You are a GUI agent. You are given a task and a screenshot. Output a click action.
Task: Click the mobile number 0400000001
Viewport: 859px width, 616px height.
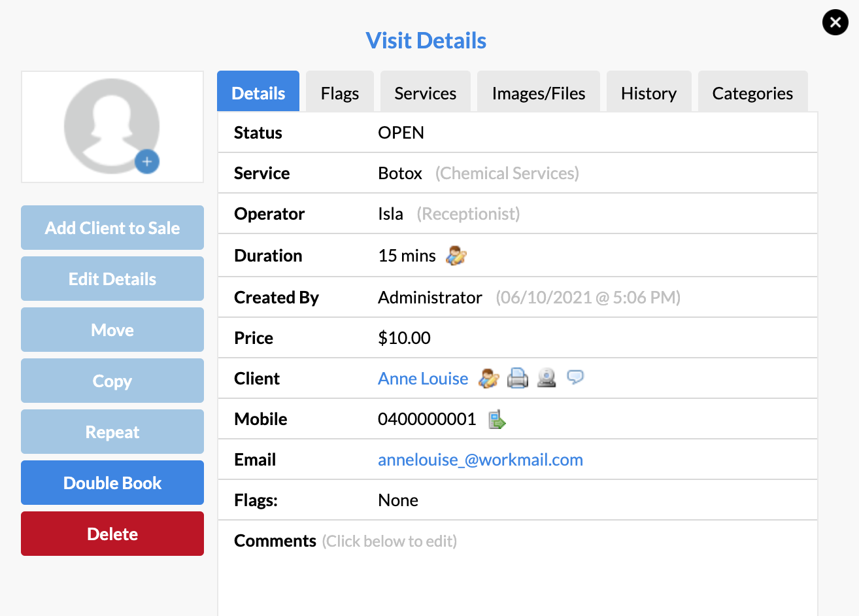[427, 419]
